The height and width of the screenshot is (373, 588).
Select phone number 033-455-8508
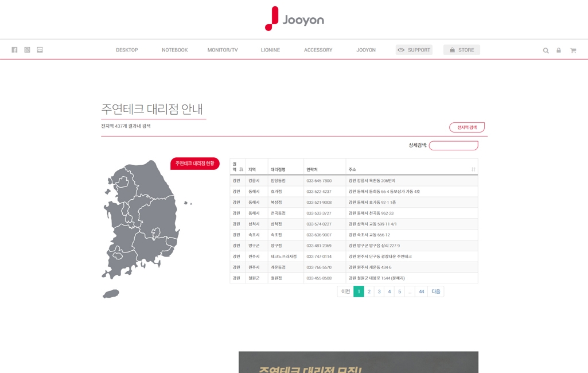point(319,278)
